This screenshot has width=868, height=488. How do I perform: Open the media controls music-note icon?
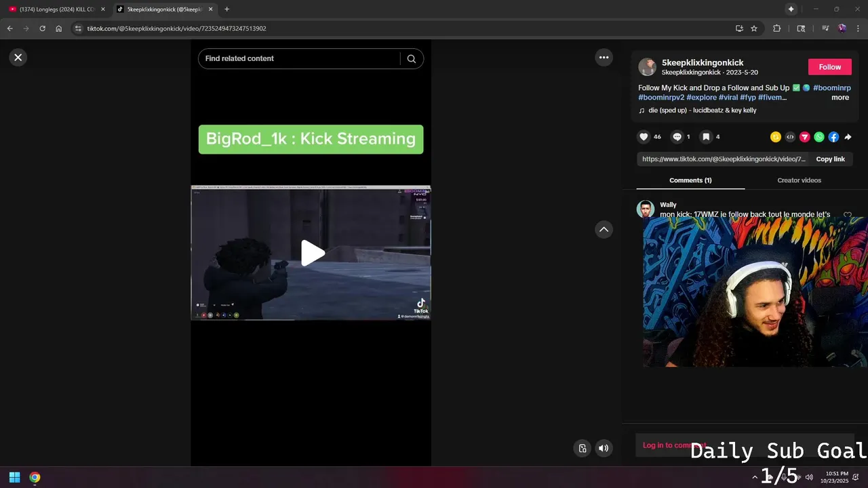(825, 28)
